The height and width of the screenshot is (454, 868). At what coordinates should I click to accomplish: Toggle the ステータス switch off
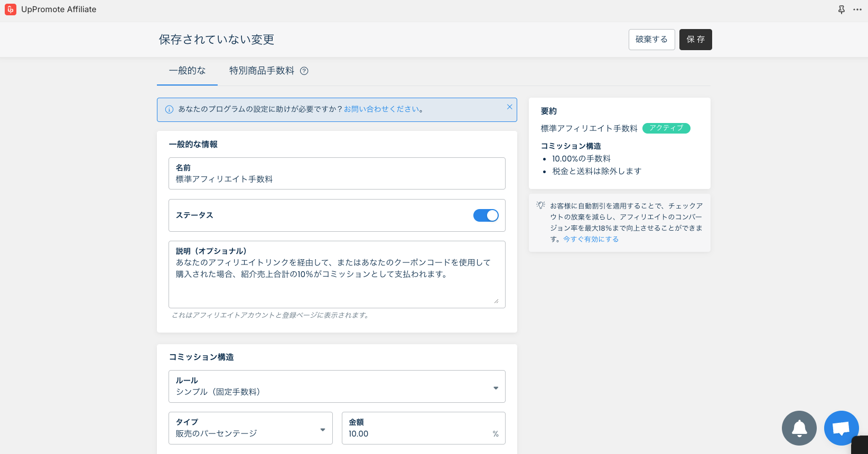[x=486, y=215]
